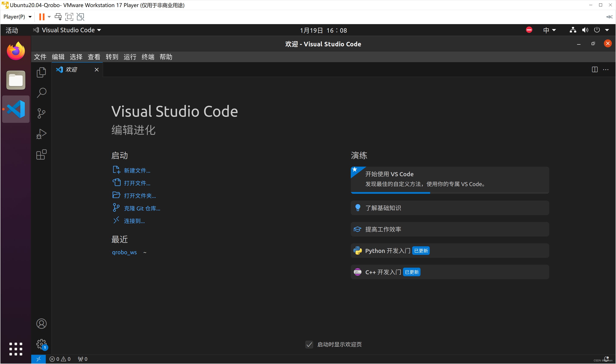The image size is (616, 364).
Task: Open Files app from the Ubuntu dock
Action: click(16, 80)
